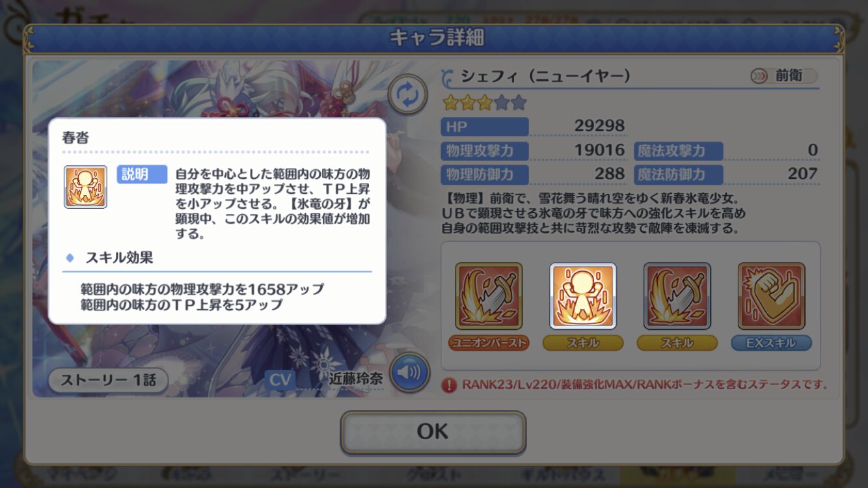
Task: Tap the star rarity row
Action: 485,103
